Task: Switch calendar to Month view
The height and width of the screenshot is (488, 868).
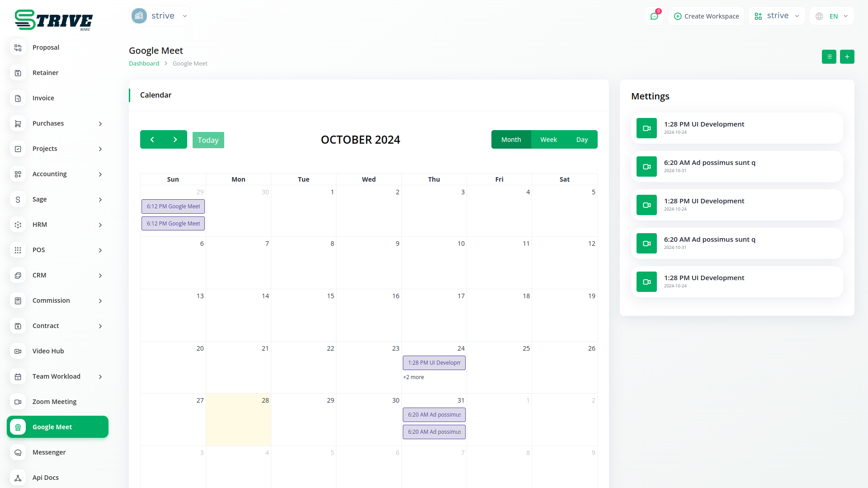Action: pos(511,140)
